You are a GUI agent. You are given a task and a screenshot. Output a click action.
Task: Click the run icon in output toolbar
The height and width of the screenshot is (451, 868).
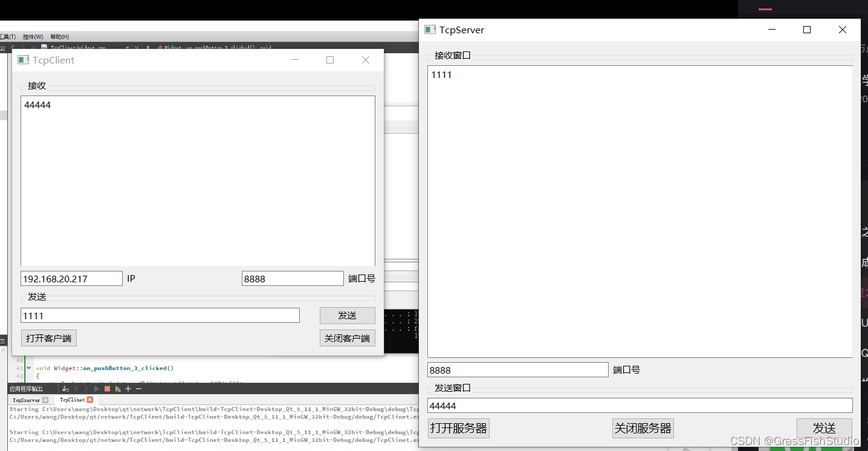(x=96, y=389)
